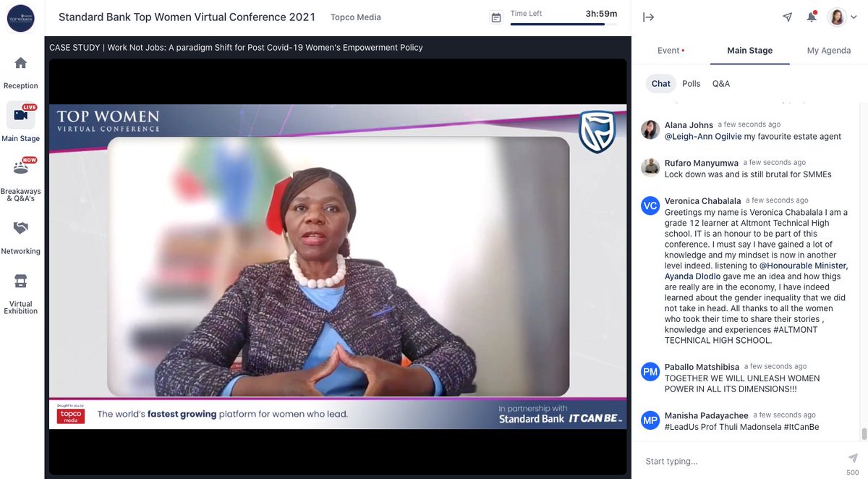Click the name Alana Johns in chat
868x479 pixels.
(x=689, y=125)
